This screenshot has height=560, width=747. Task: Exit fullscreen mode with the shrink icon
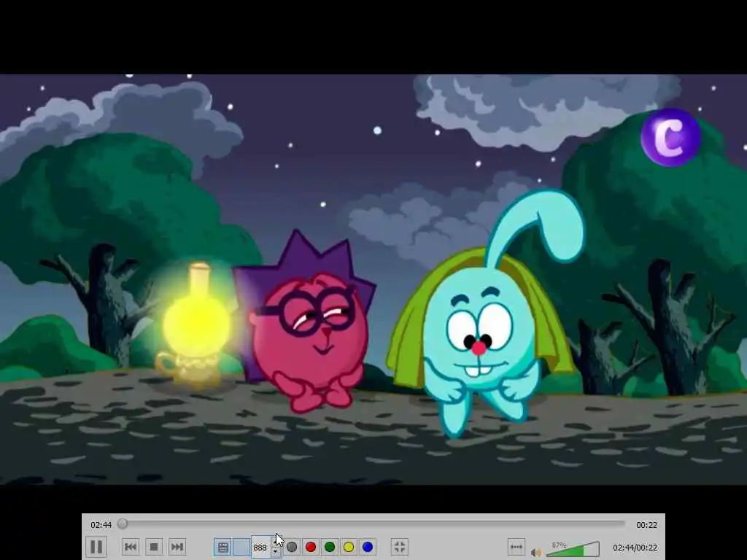400,547
